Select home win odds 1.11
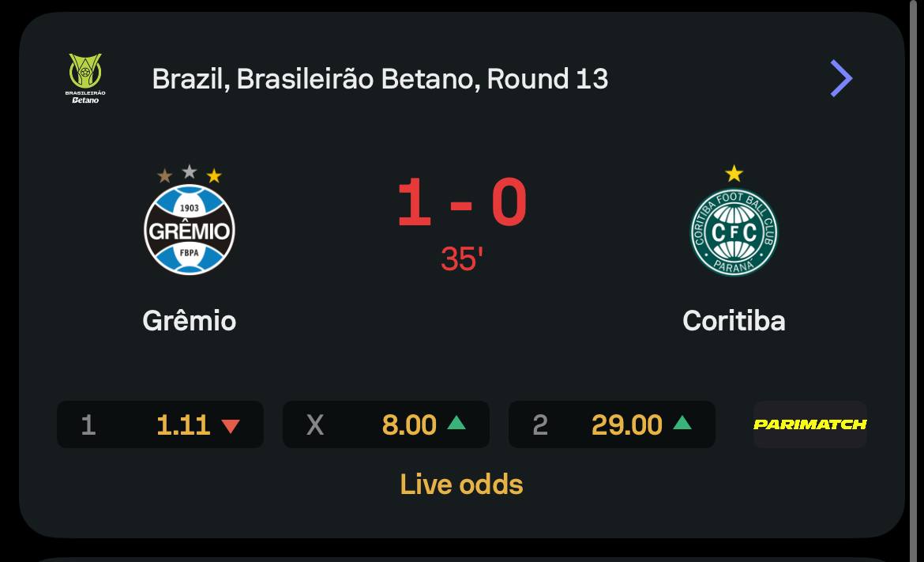 click(160, 424)
